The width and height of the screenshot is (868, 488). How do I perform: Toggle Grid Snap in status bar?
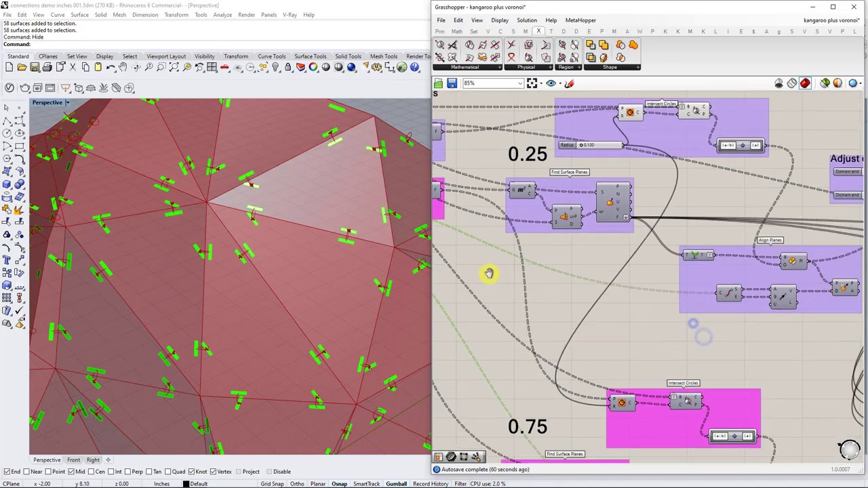coord(273,484)
